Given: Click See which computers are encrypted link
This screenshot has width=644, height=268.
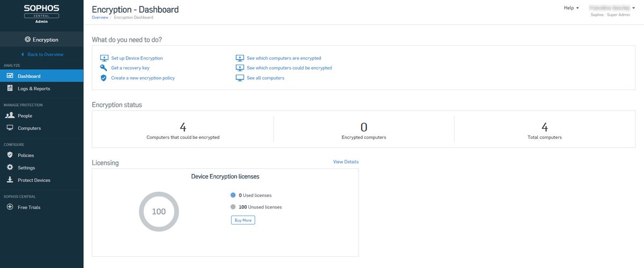Looking at the screenshot, I should click(284, 58).
